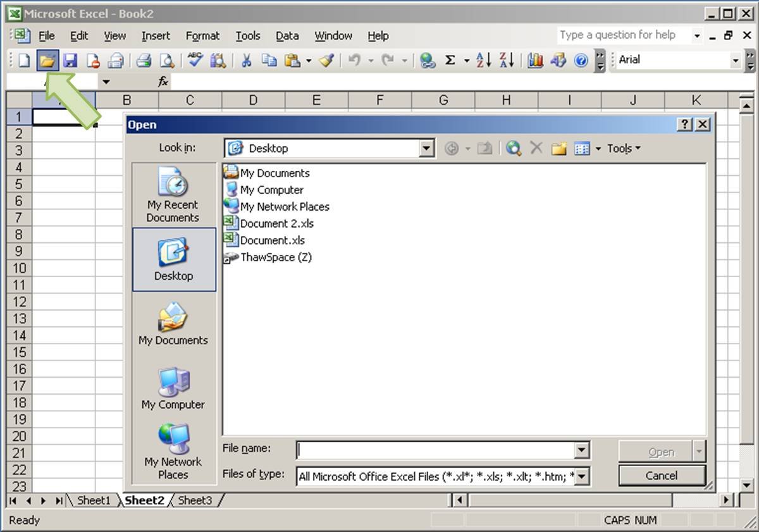Viewport: 759px width, 532px height.
Task: Open the Insert menu
Action: (x=156, y=36)
